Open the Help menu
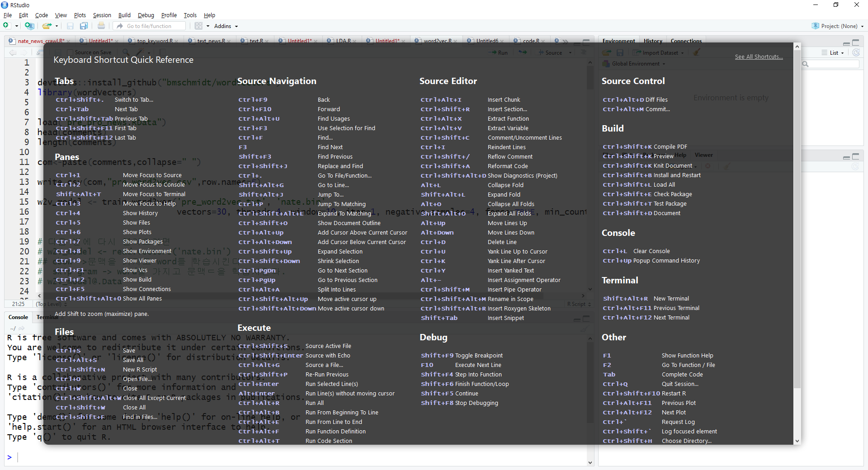Screen dimensions: 868x470 click(209, 15)
